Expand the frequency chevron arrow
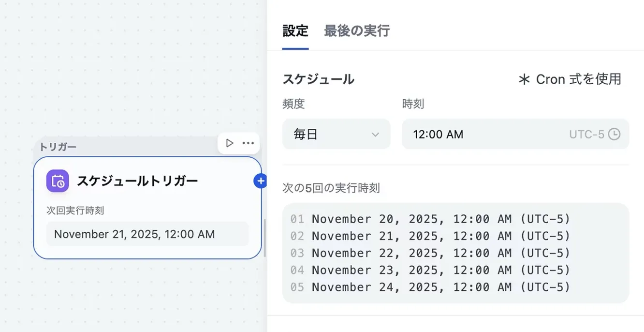Image resolution: width=644 pixels, height=332 pixels. pos(376,134)
